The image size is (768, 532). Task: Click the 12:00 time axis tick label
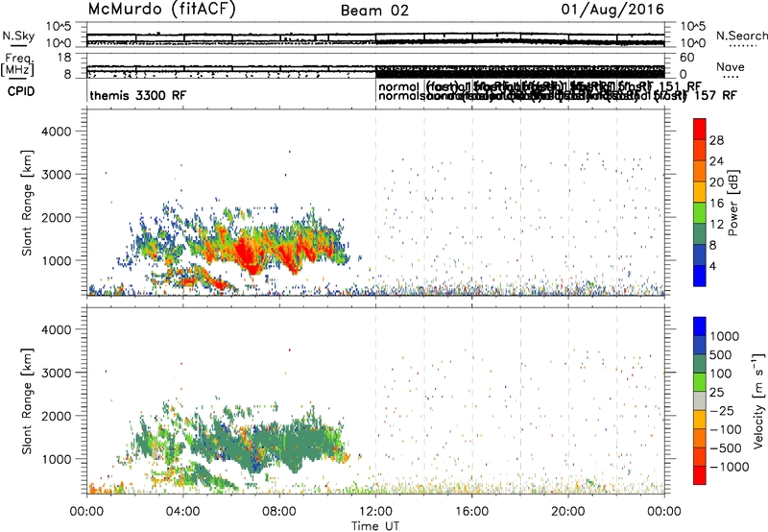(375, 512)
